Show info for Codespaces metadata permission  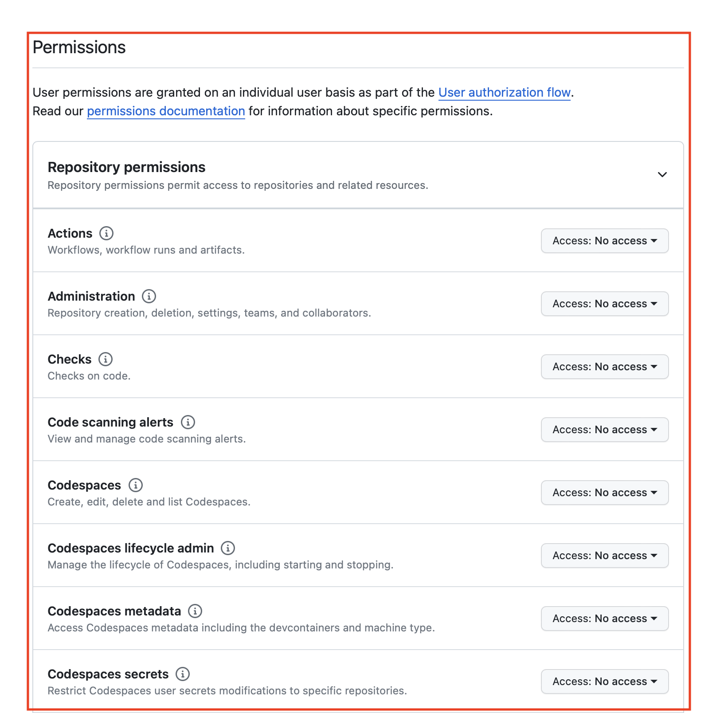[x=195, y=611]
